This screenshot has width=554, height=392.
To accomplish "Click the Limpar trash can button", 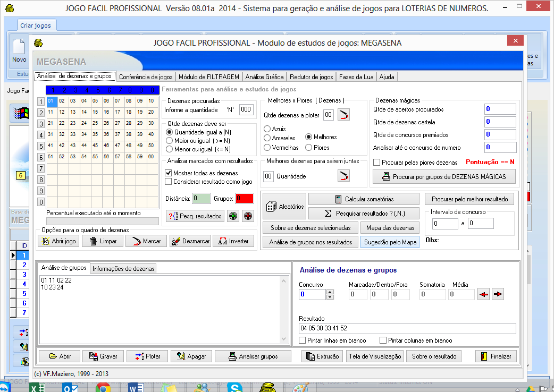I will [x=103, y=241].
